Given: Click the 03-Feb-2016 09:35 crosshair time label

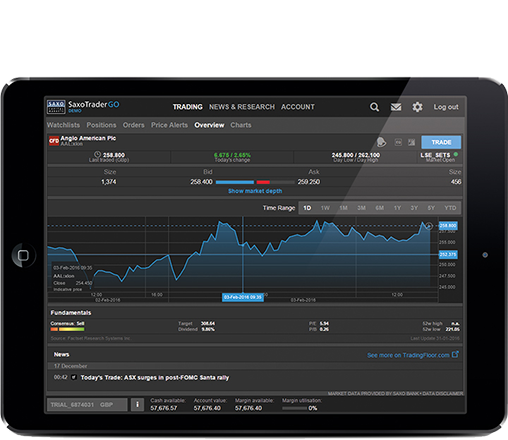Looking at the screenshot, I should (x=243, y=297).
